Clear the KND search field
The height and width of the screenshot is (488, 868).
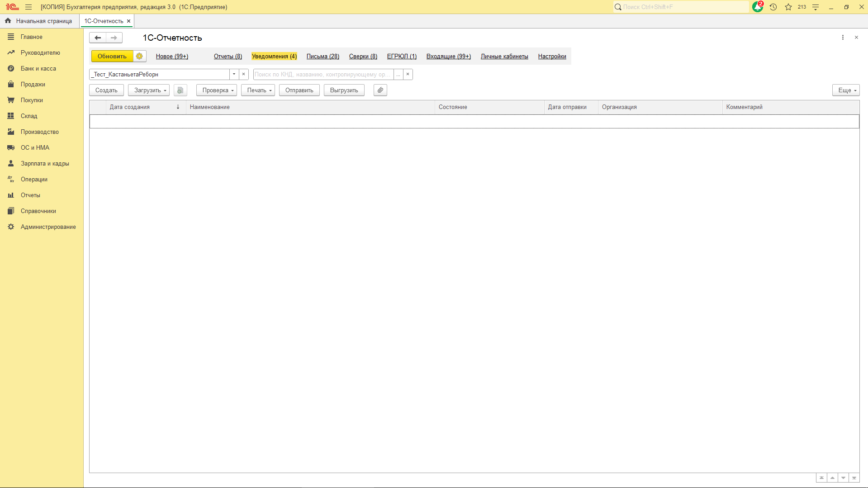click(408, 74)
